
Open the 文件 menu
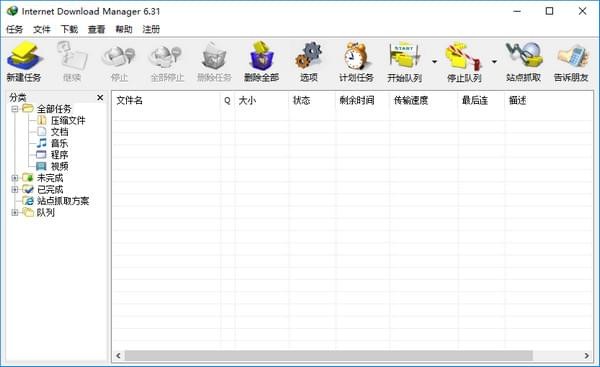(42, 29)
